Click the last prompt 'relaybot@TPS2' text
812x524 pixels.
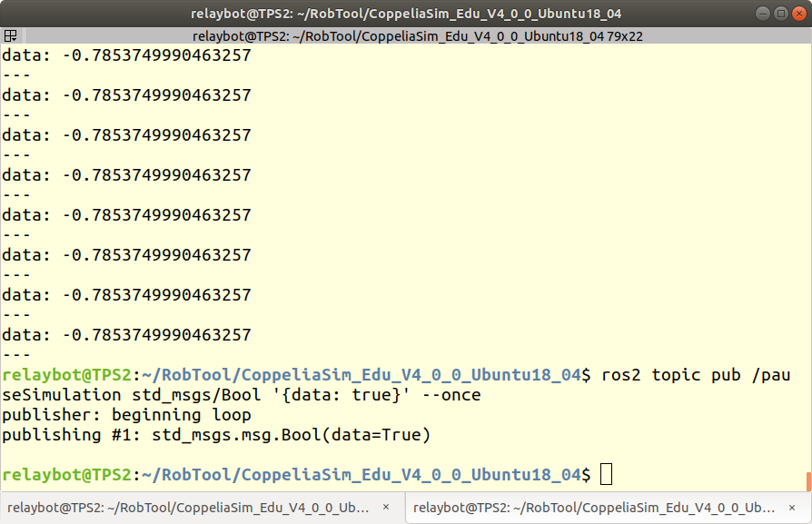point(67,475)
